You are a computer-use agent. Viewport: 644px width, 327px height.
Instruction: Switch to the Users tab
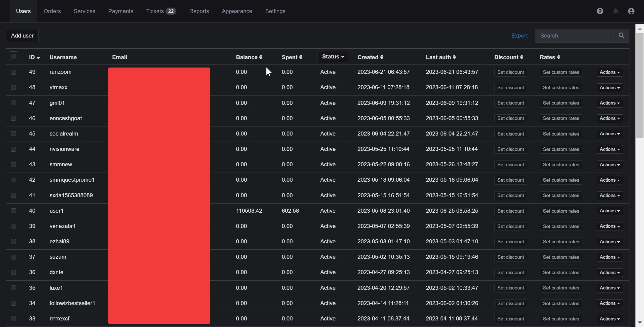click(x=23, y=11)
